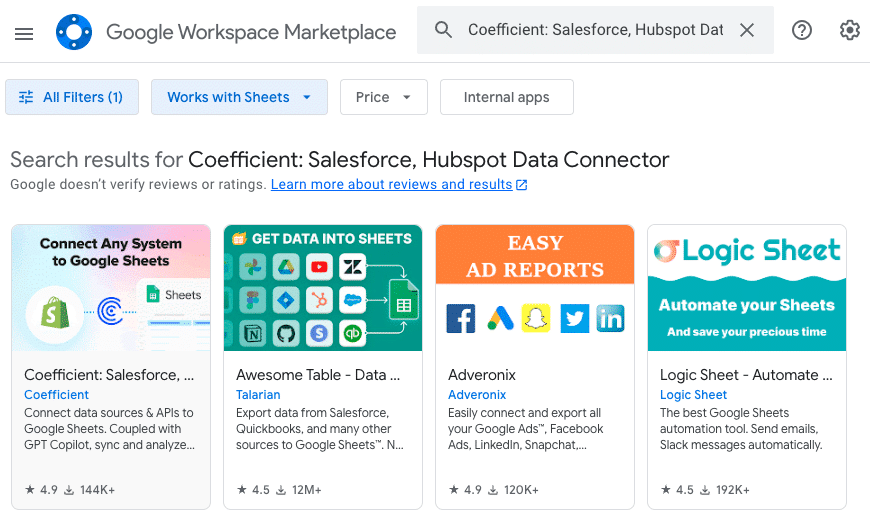Open the Adveronix app title
The image size is (870, 529).
[x=482, y=375]
